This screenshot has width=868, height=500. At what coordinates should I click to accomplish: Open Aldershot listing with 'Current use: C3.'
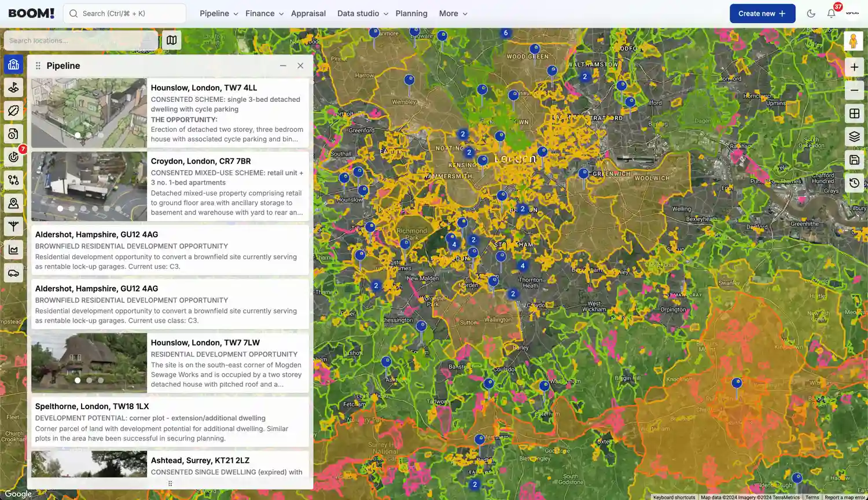(170, 250)
